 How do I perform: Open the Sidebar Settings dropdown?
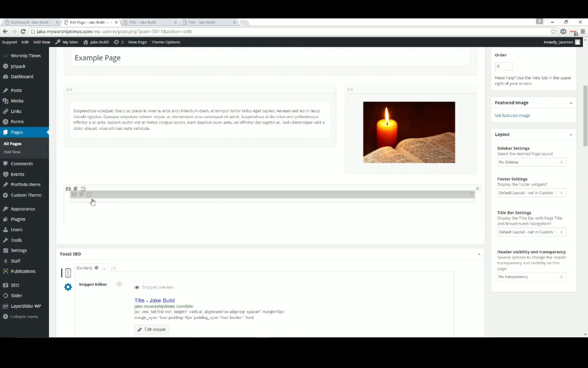pyautogui.click(x=531, y=162)
